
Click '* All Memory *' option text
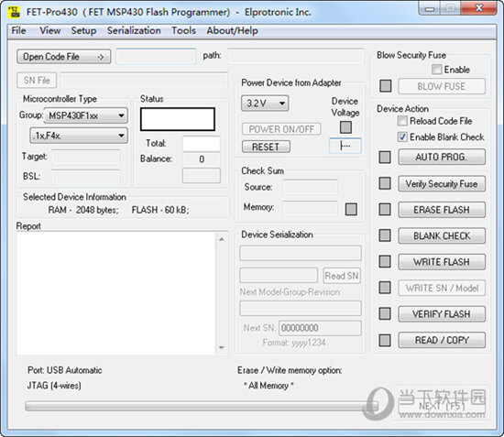[268, 386]
